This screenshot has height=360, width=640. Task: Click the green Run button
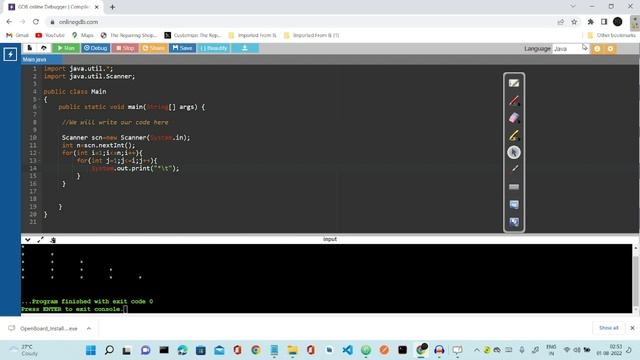(66, 48)
